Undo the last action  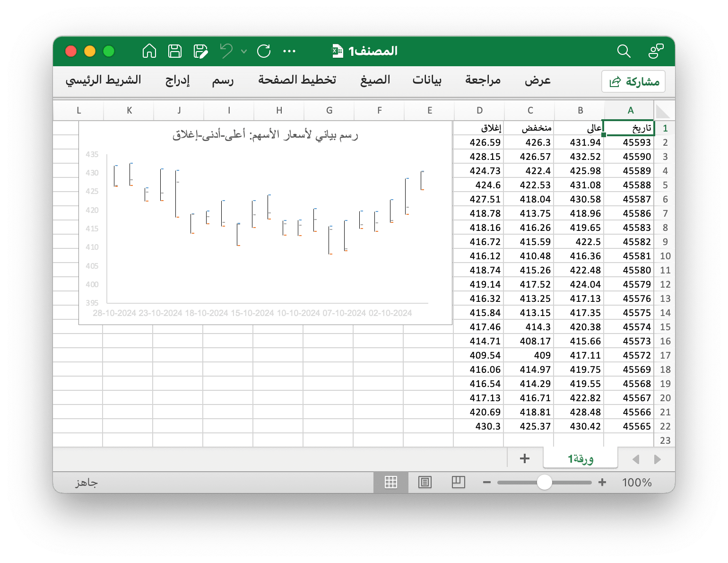point(226,51)
